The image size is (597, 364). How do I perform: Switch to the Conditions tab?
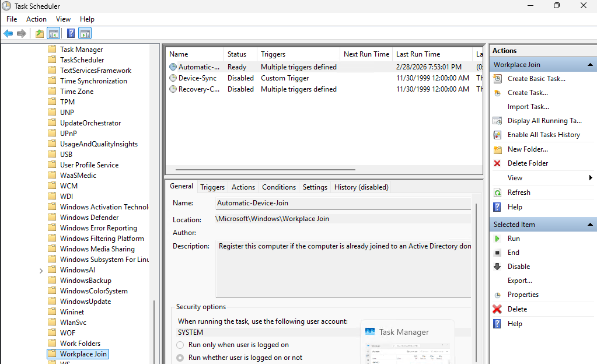(x=279, y=187)
